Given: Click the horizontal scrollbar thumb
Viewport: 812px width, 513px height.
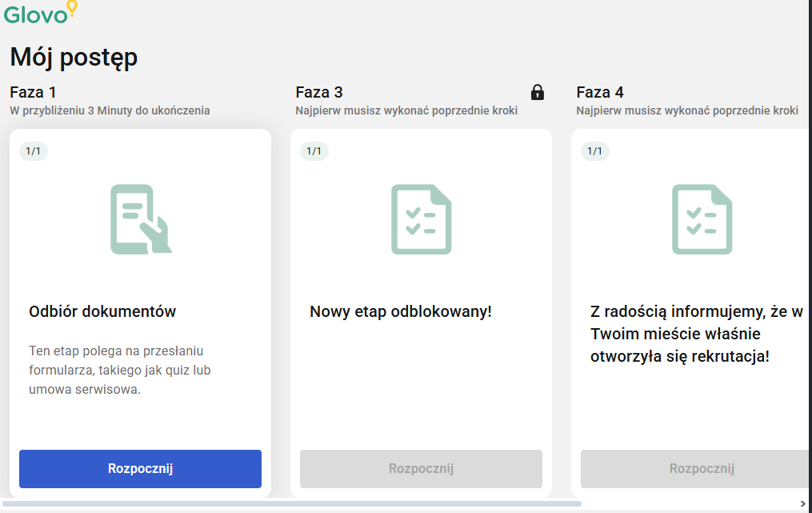Looking at the screenshot, I should pyautogui.click(x=292, y=503).
